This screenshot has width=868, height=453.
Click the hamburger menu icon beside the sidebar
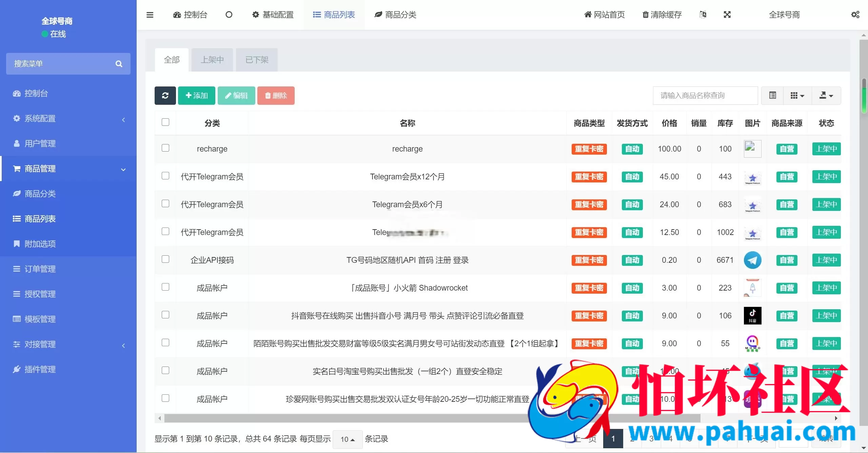pyautogui.click(x=150, y=15)
